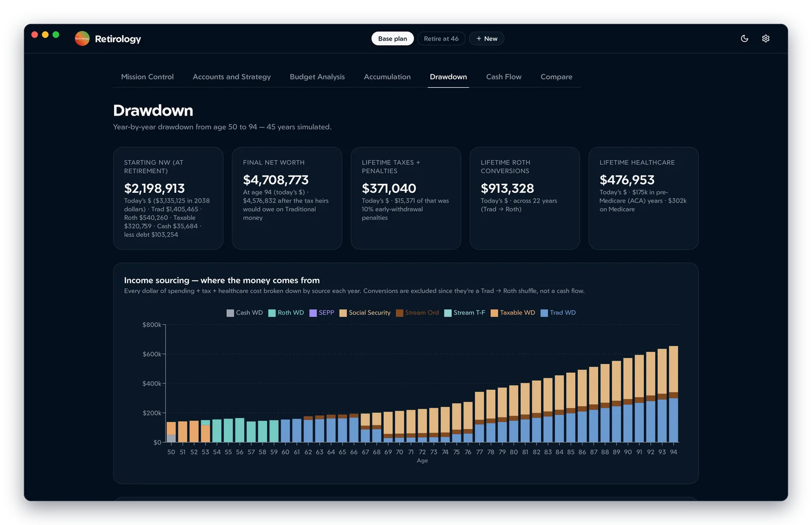The width and height of the screenshot is (812, 525).
Task: Select the Drawdown tab
Action: pos(448,77)
